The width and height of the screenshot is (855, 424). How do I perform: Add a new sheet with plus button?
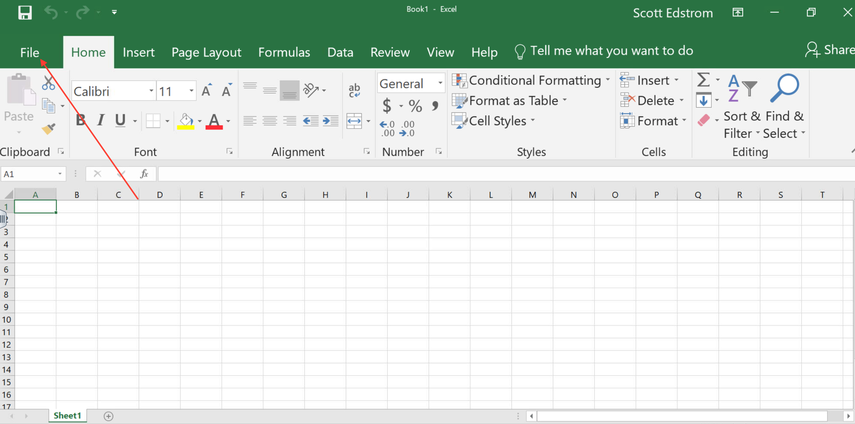click(109, 416)
